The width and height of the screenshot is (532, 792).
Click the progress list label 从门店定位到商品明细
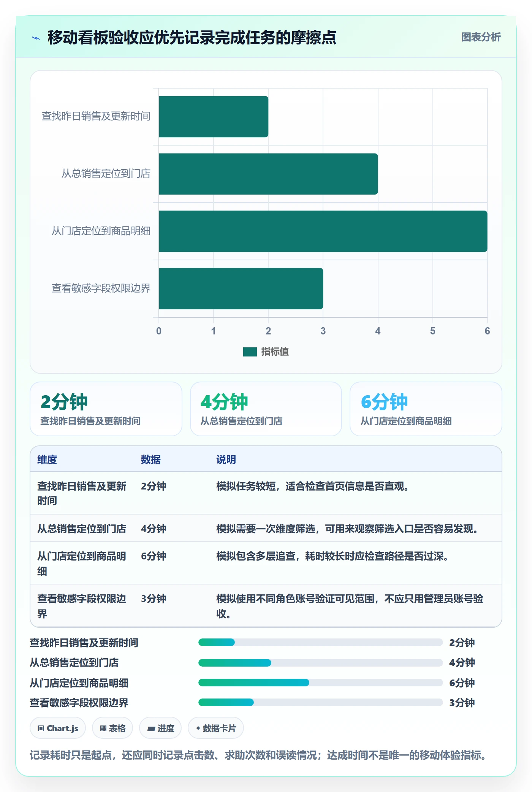(x=79, y=683)
